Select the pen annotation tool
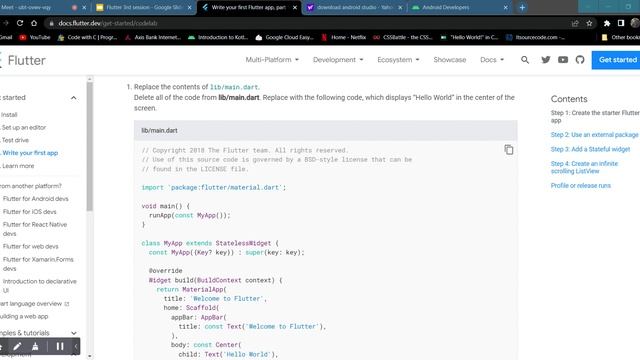The image size is (640, 360). pos(17,347)
